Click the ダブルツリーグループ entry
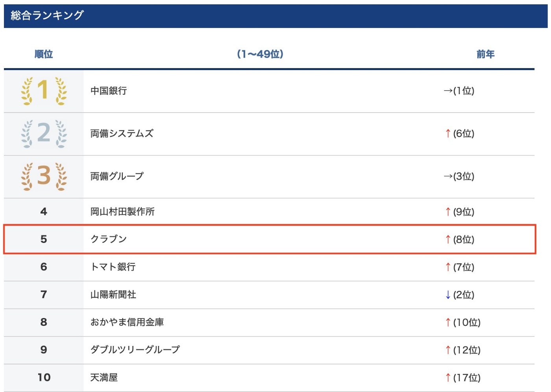The width and height of the screenshot is (551, 392). tap(135, 349)
